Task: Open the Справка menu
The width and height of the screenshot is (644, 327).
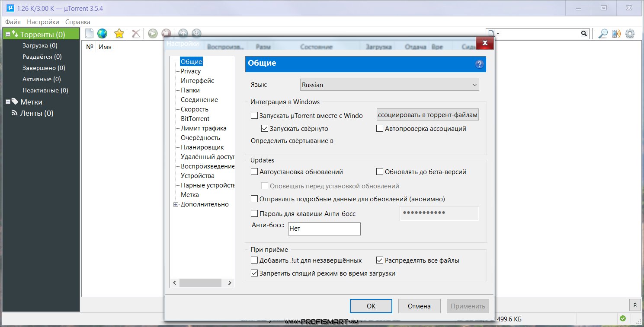Action: pyautogui.click(x=78, y=22)
